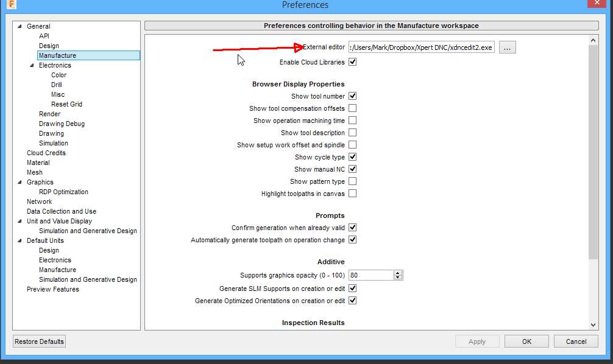The image size is (613, 364).
Task: Click scrollbar down arrow in preferences panel
Action: point(593,325)
